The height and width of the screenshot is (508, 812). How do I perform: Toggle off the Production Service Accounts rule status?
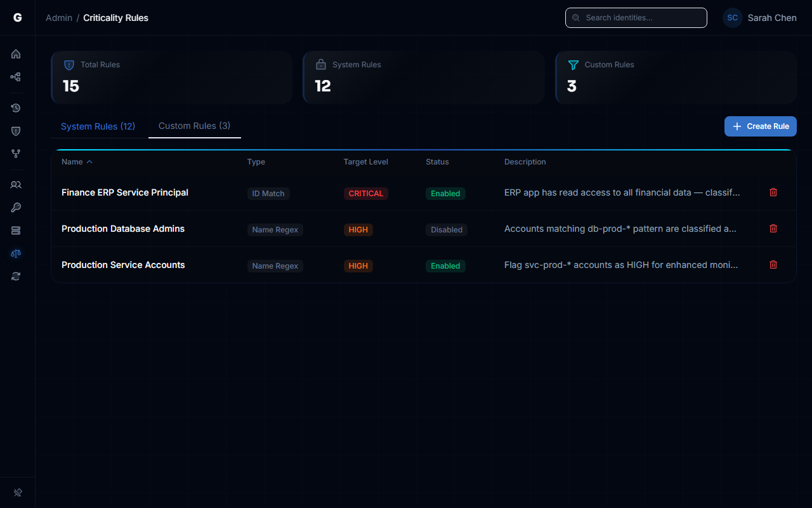tap(445, 265)
